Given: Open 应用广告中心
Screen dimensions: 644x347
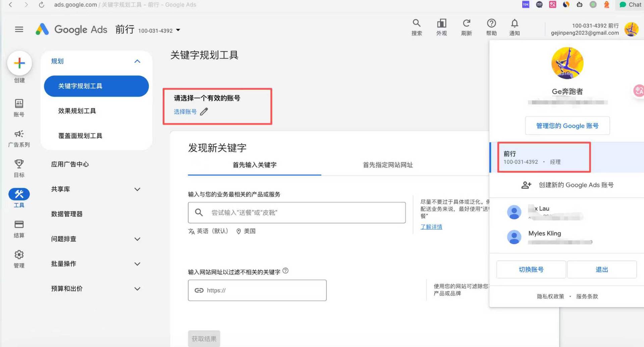Looking at the screenshot, I should pyautogui.click(x=70, y=164).
